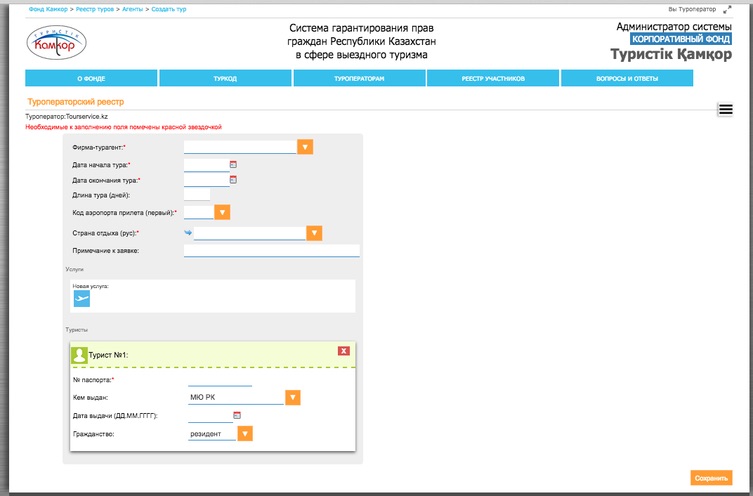Open the Гражданство dropdown
This screenshot has height=496, width=753.
[245, 434]
